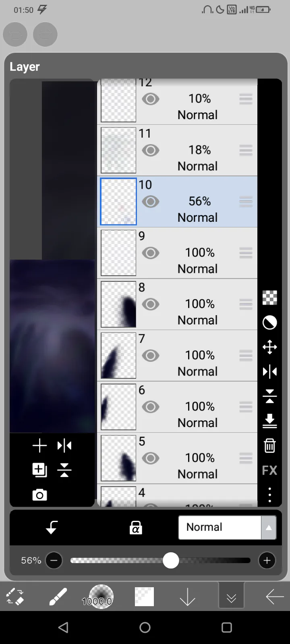Select layer 11 row
The image size is (290, 644).
pyautogui.click(x=177, y=150)
